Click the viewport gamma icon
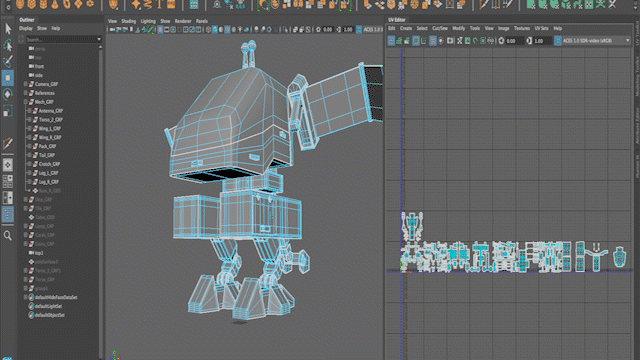This screenshot has width=640, height=360. [x=340, y=29]
